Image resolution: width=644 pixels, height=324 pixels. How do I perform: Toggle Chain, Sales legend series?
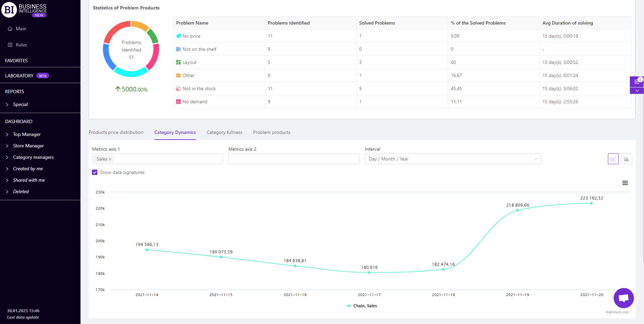[361, 306]
